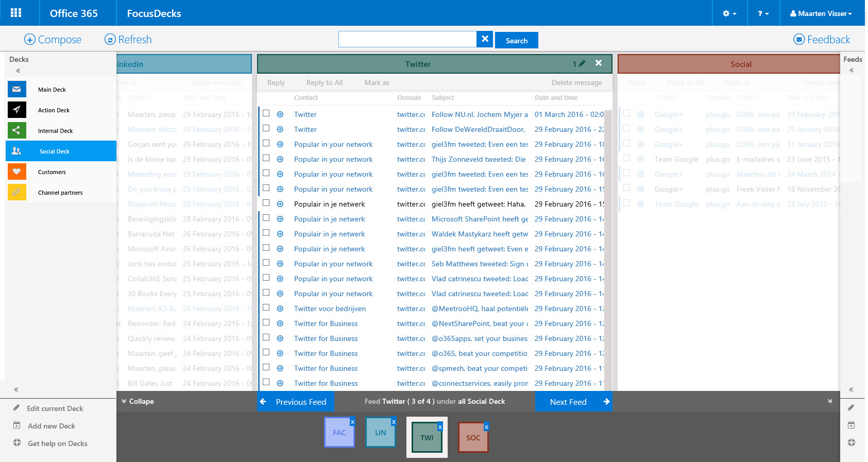The height and width of the screenshot is (462, 868).
Task: Sort Twitter feed by Contact column
Action: 306,97
